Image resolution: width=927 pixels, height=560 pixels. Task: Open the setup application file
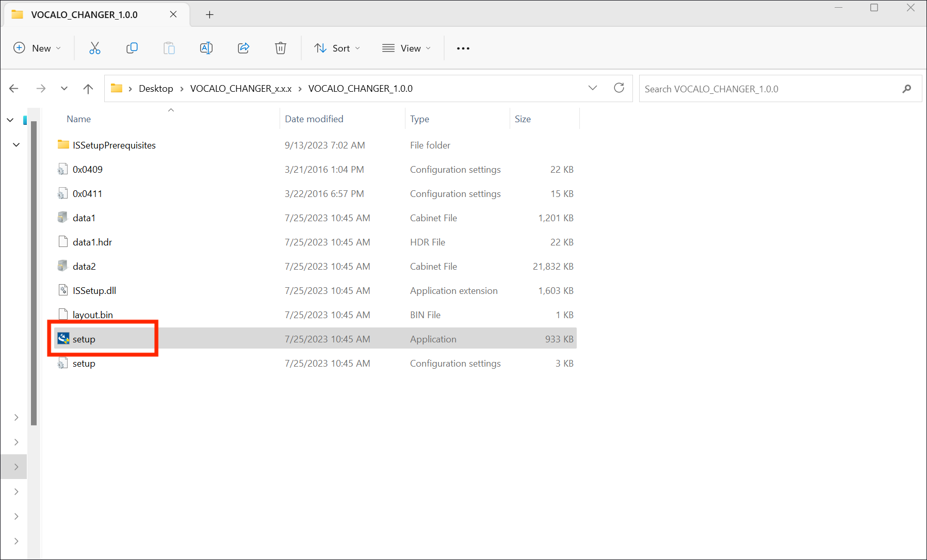coord(84,339)
